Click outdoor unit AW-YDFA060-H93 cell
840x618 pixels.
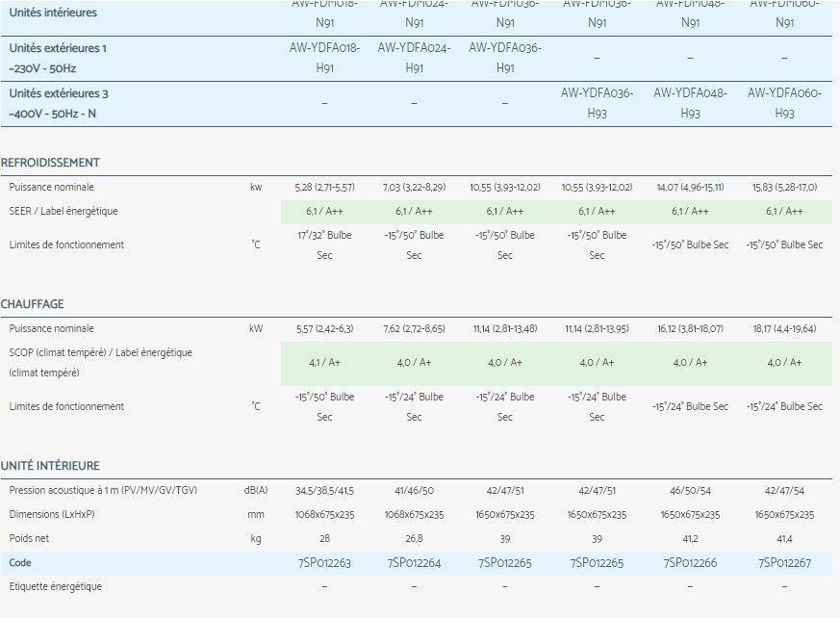[x=784, y=103]
